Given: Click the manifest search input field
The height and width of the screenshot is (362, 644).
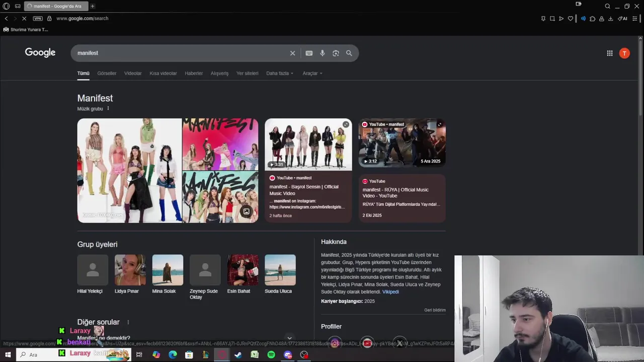Looking at the screenshot, I should pyautogui.click(x=181, y=53).
